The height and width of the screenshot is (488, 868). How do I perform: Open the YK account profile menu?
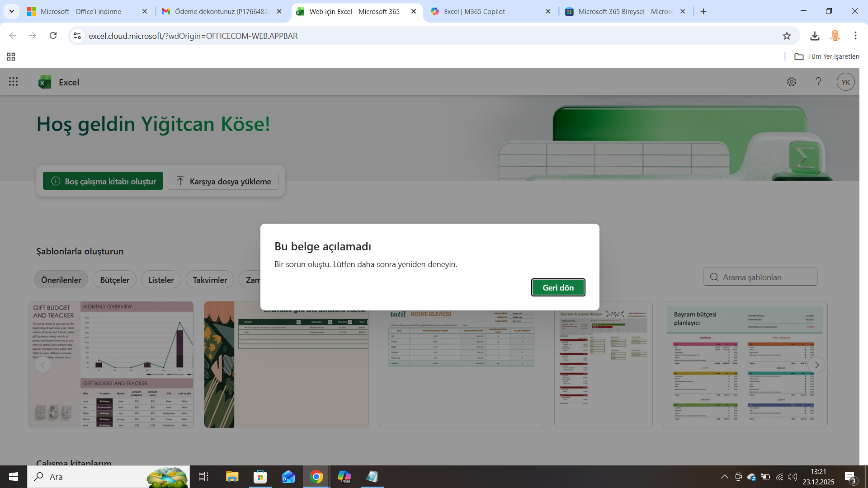click(845, 82)
